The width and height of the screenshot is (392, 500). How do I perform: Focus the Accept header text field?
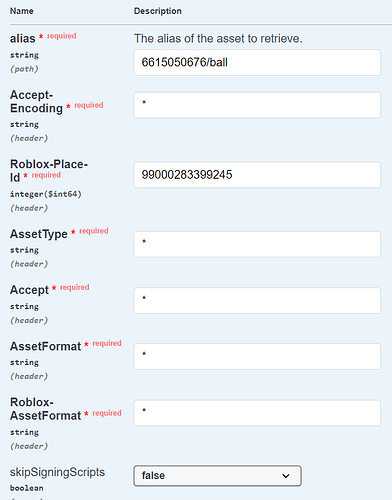[x=257, y=301]
